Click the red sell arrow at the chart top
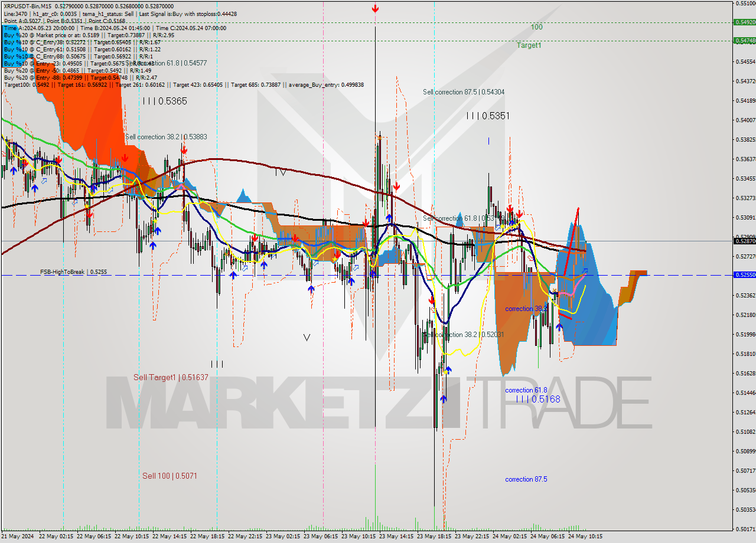The width and height of the screenshot is (756, 543). click(375, 8)
